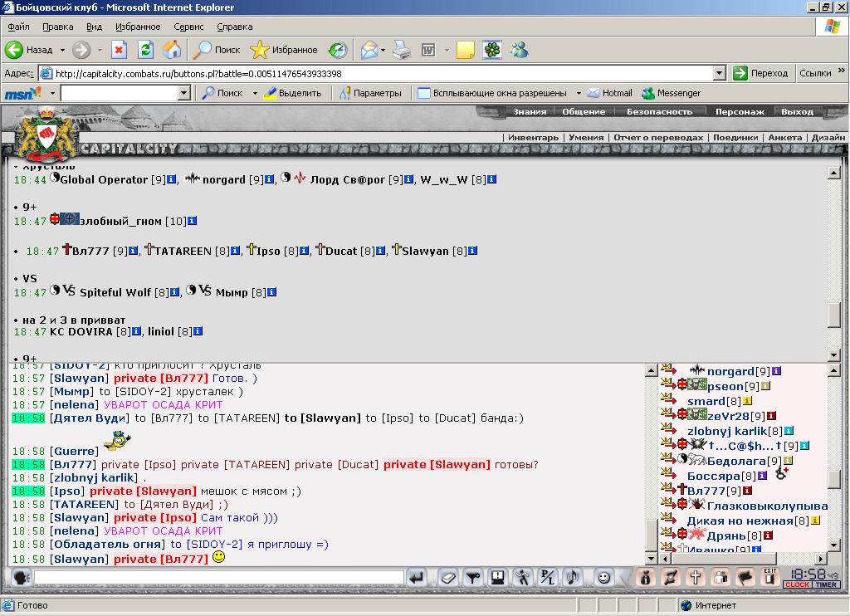
Task: Open the popup blocker dropdown arrow
Action: pyautogui.click(x=579, y=93)
